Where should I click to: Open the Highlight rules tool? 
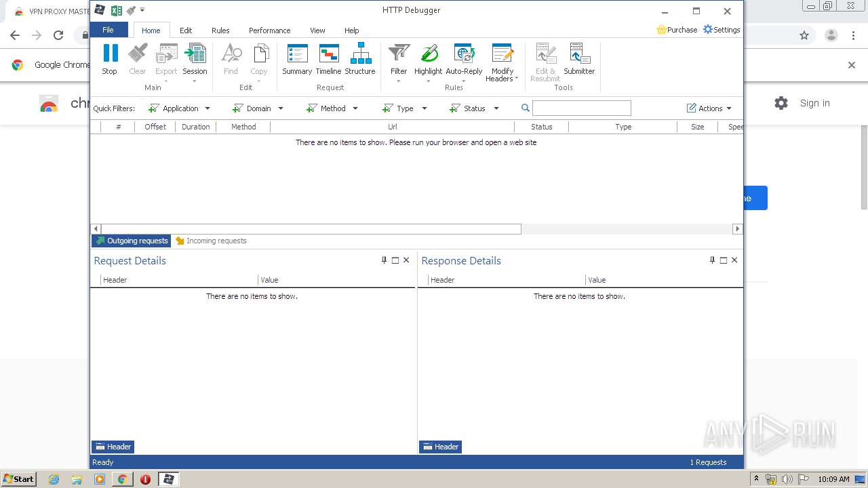tap(428, 62)
